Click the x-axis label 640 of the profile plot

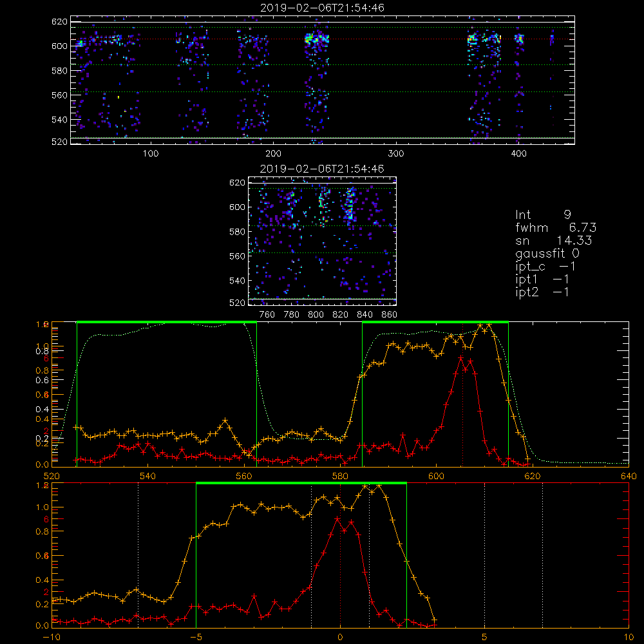[629, 476]
